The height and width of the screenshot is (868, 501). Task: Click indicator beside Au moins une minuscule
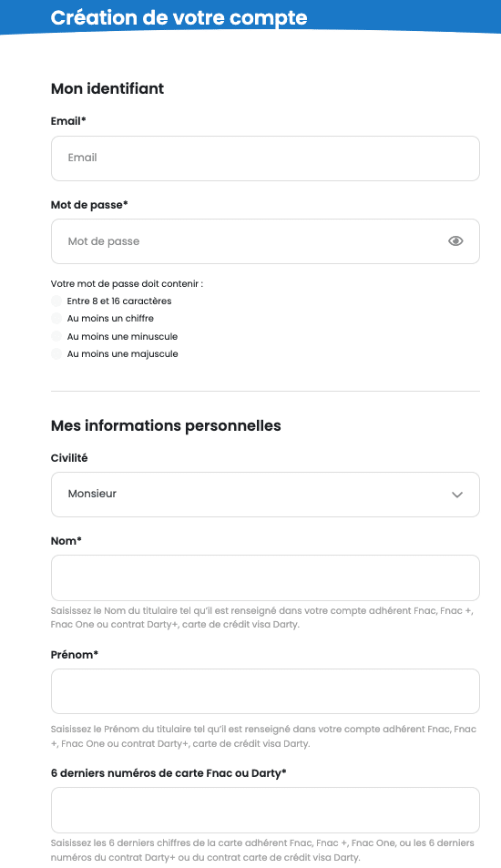(x=56, y=336)
